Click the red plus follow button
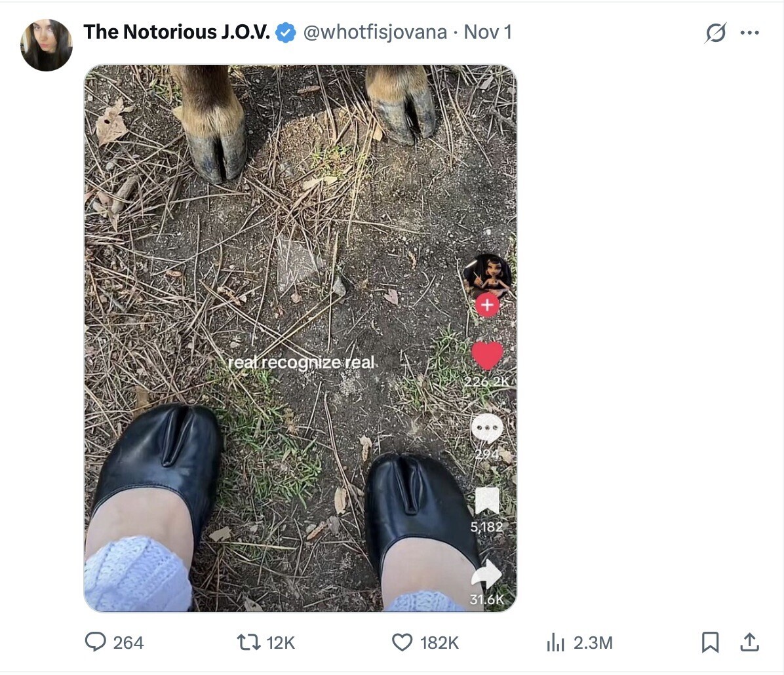The width and height of the screenshot is (784, 675). pos(487,305)
